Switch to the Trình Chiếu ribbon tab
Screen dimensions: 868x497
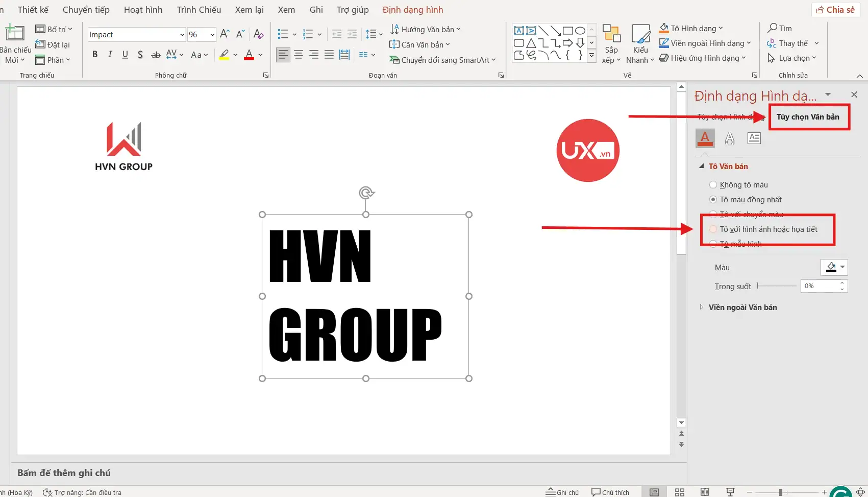[199, 9]
